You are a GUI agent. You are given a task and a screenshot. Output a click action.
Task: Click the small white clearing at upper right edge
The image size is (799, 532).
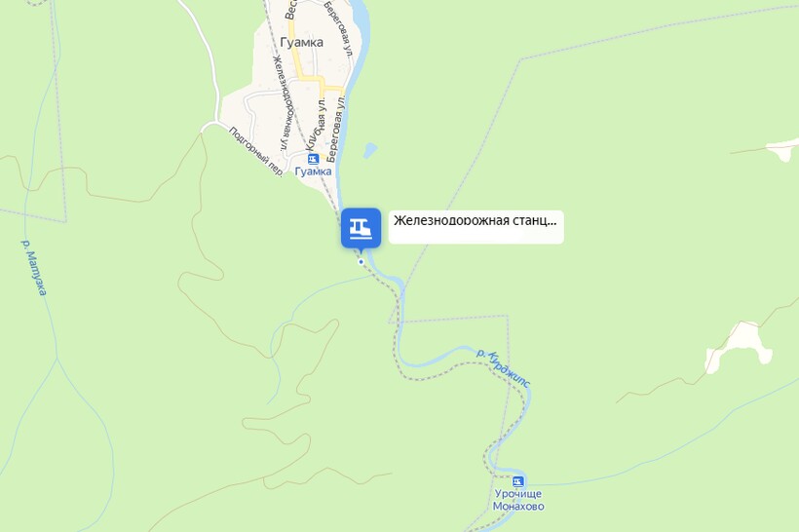(x=782, y=150)
